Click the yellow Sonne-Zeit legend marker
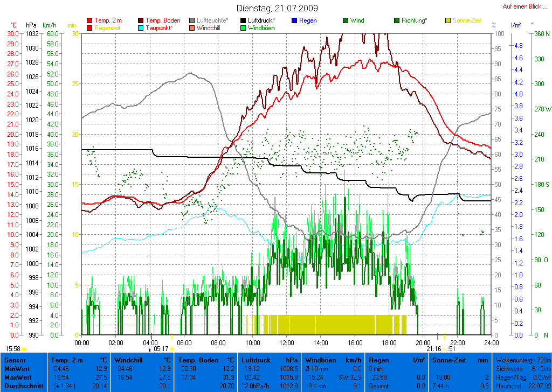 click(448, 20)
